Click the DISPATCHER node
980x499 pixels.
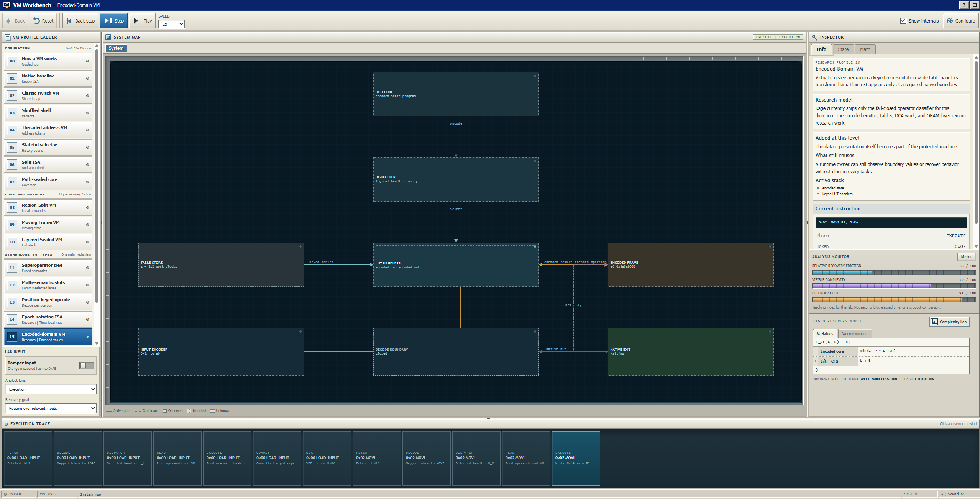pyautogui.click(x=456, y=179)
